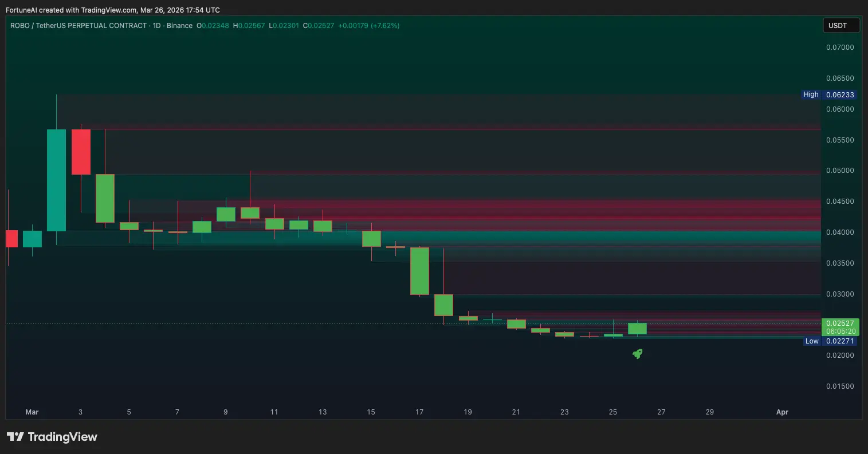This screenshot has height=454, width=868.
Task: Click the Low 0.02271 price label
Action: [830, 341]
